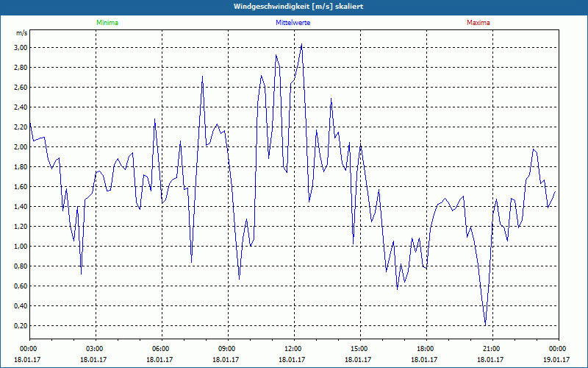This screenshot has height=368, width=588.
Task: Select the 1,00 y-axis value
Action: [21, 247]
